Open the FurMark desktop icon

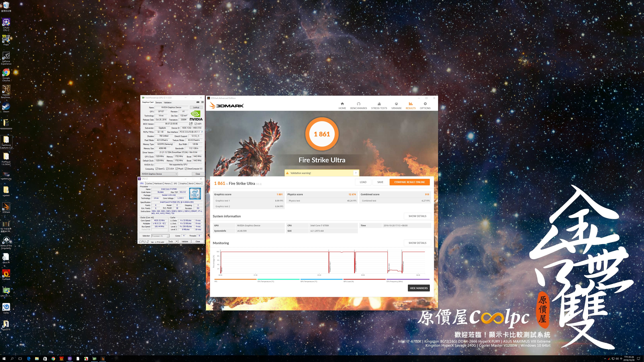coord(6,275)
